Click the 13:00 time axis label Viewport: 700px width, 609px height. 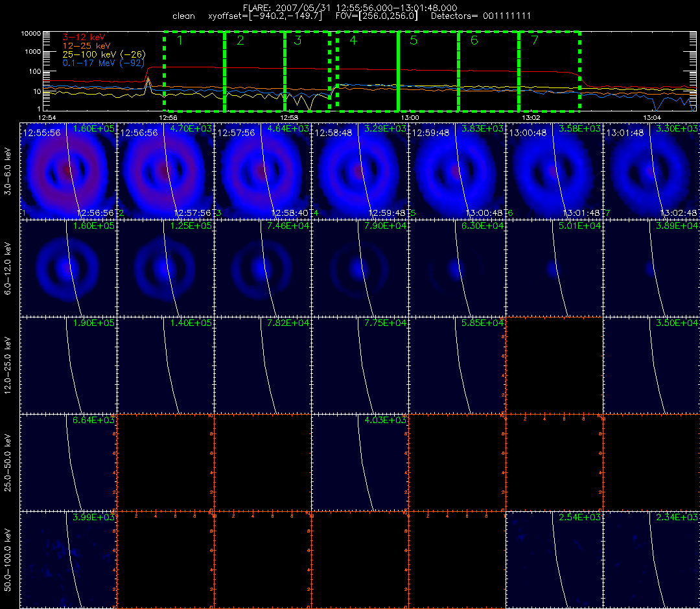(x=410, y=117)
